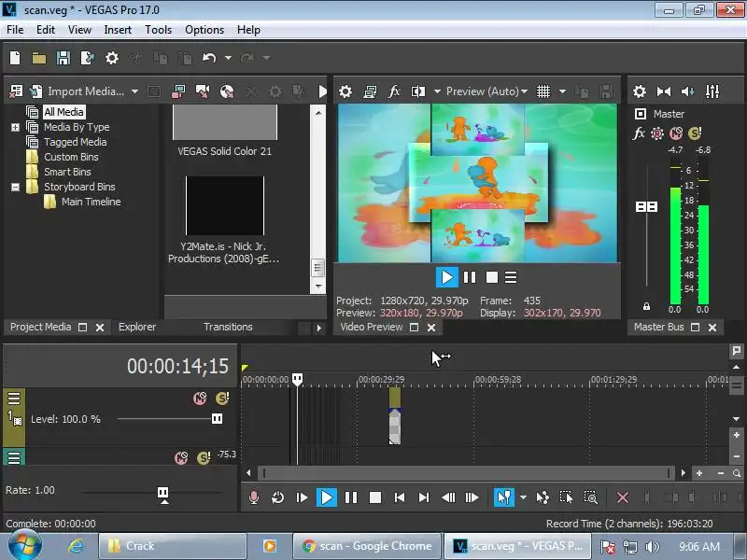This screenshot has height=560, width=747.
Task: Select the Selection Edit tool
Action: (x=566, y=498)
